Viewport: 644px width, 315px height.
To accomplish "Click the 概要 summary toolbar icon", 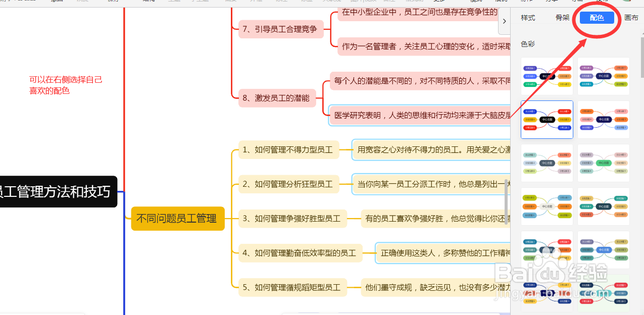I will tap(230, 2).
